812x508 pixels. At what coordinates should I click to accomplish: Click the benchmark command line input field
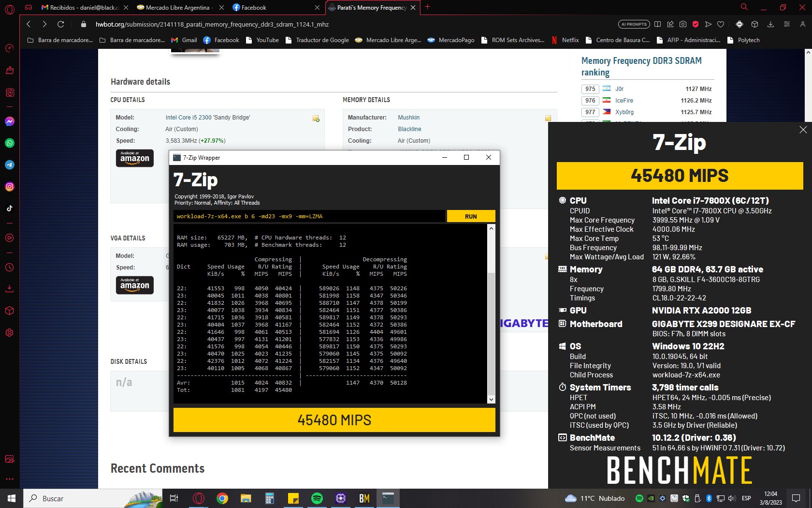pyautogui.click(x=309, y=216)
